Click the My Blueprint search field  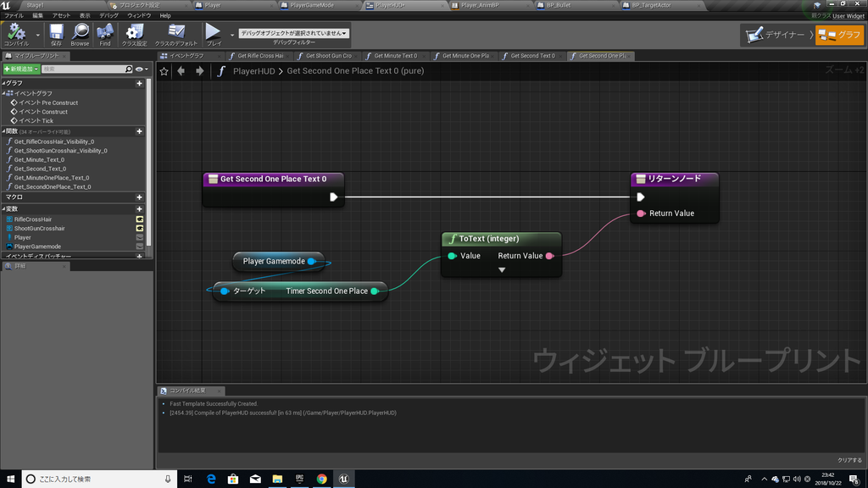pos(87,69)
